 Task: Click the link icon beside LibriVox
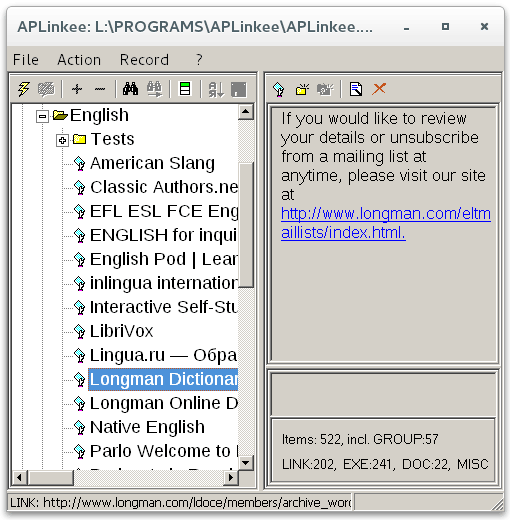(x=80, y=331)
